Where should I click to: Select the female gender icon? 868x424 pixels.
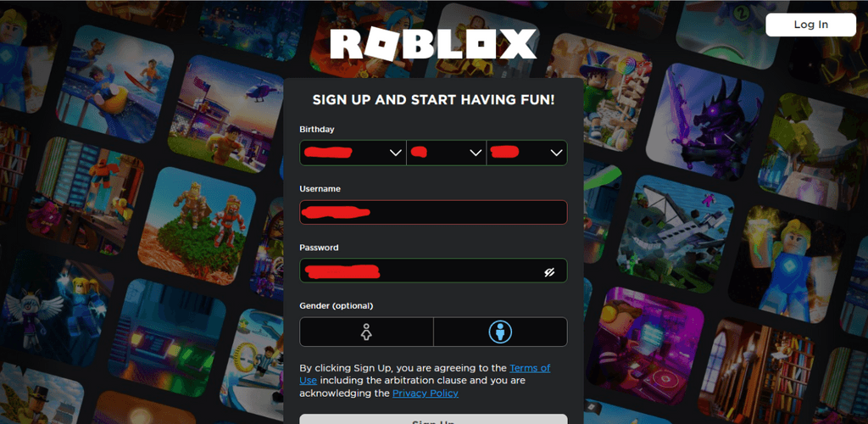pos(366,332)
